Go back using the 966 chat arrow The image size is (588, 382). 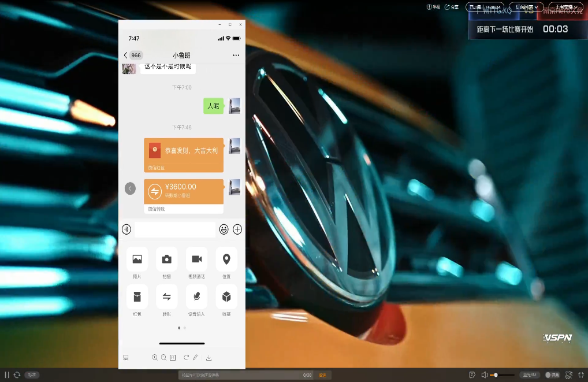pos(133,55)
